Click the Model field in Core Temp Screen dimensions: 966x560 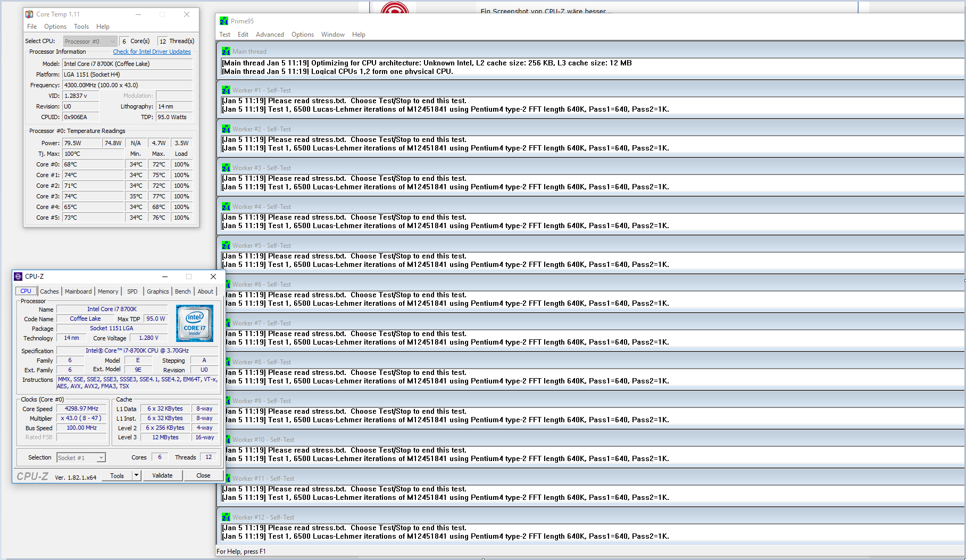pyautogui.click(x=128, y=64)
